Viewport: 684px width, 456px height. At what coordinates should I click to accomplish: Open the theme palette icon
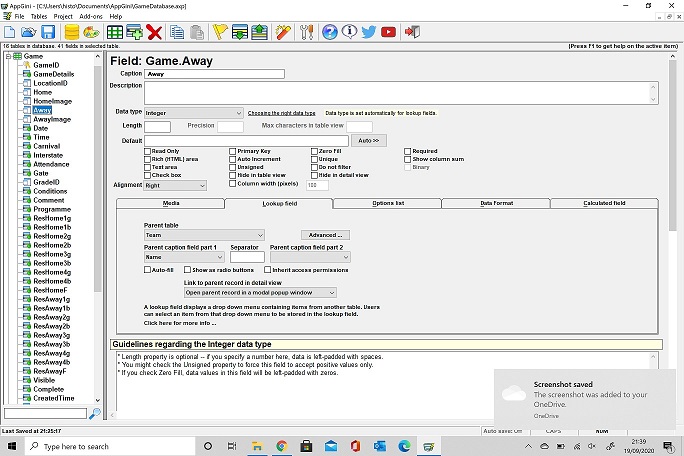click(x=91, y=32)
